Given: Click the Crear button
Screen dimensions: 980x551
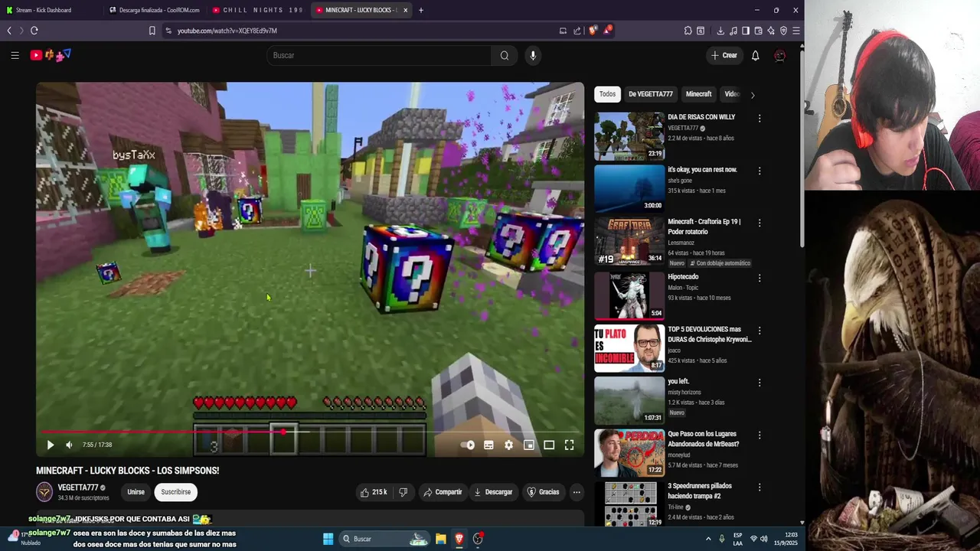Looking at the screenshot, I should (x=724, y=55).
